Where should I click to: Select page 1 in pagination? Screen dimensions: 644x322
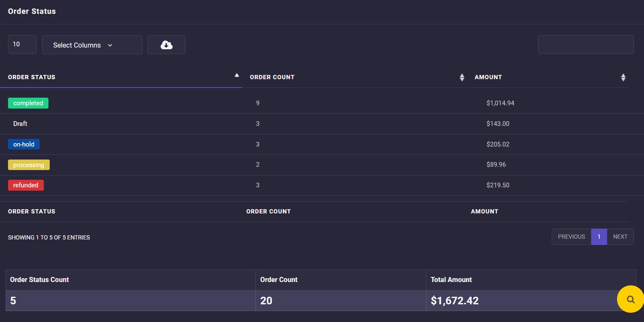(599, 237)
